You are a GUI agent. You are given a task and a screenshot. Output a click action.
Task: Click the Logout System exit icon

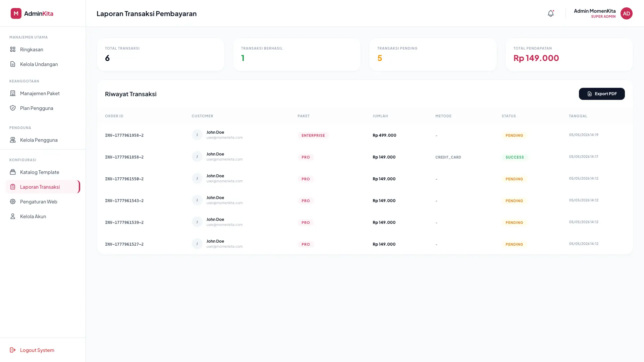(13, 350)
